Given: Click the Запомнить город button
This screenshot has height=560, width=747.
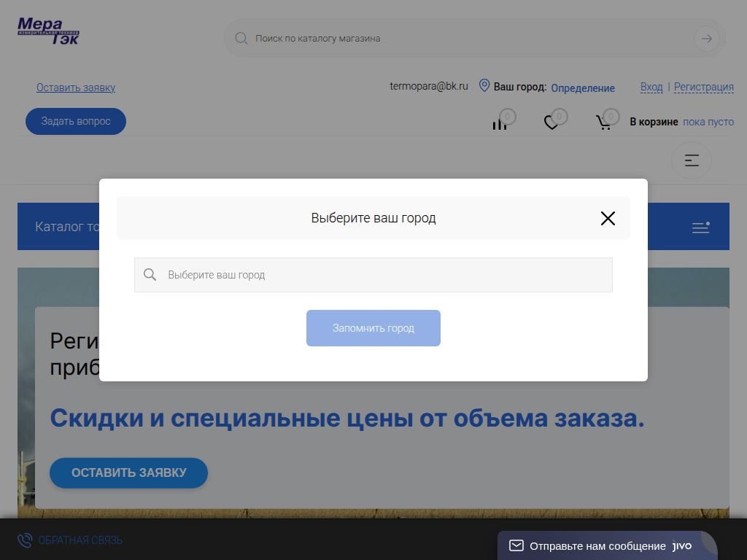Looking at the screenshot, I should coord(373,328).
